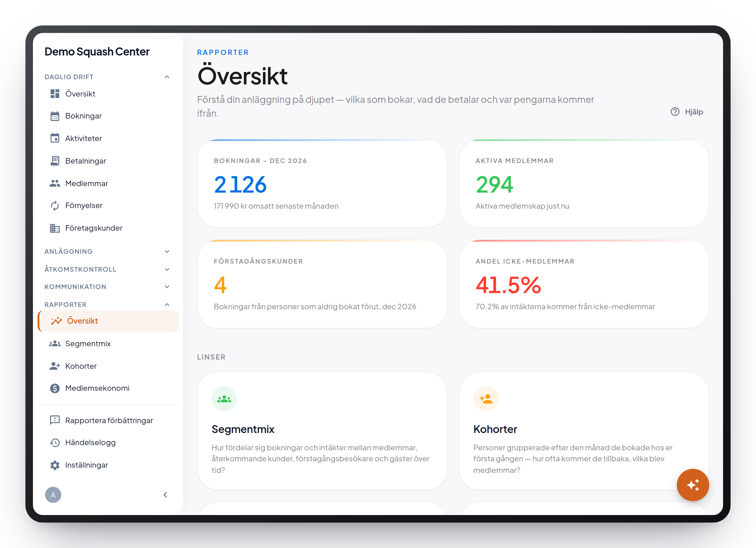Image resolution: width=756 pixels, height=548 pixels.
Task: Expand the Kommunikation section
Action: click(167, 287)
